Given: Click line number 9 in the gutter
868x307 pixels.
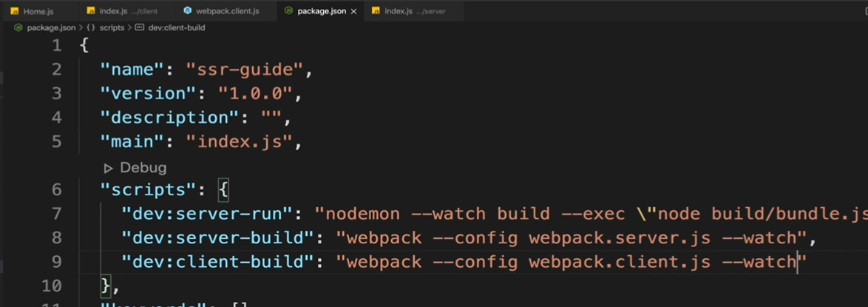Looking at the screenshot, I should tap(57, 262).
